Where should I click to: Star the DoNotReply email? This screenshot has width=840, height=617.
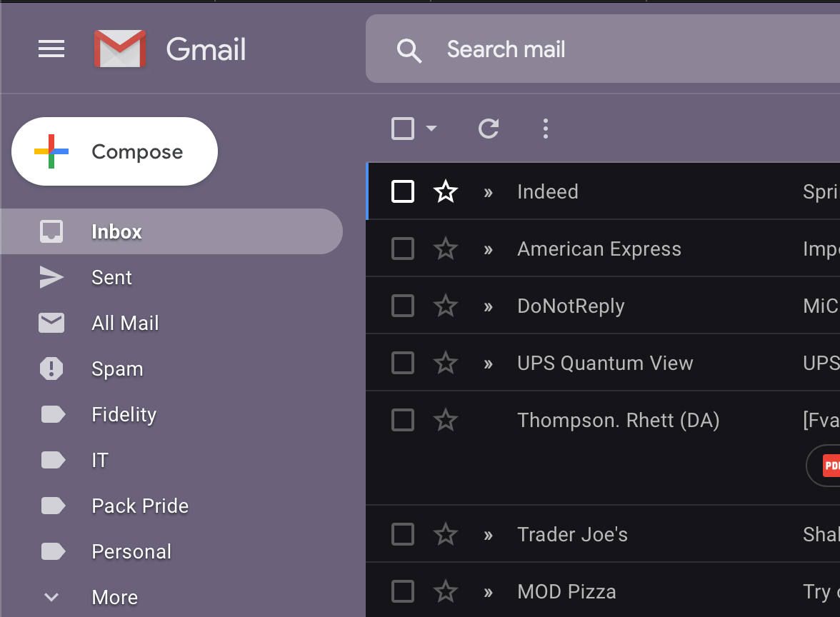445,306
